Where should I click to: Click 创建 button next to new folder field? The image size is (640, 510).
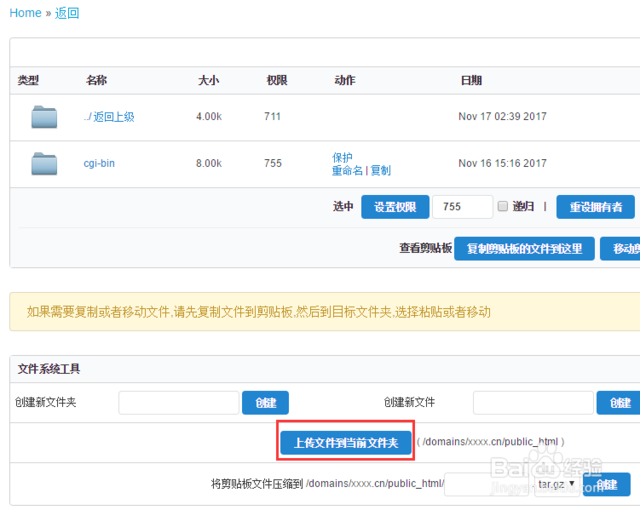[265, 403]
